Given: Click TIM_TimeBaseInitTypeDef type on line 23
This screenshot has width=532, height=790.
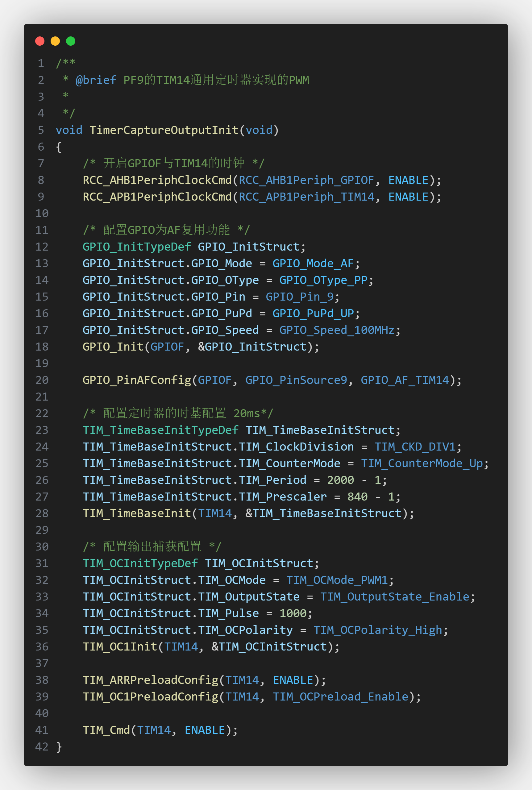Looking at the screenshot, I should pyautogui.click(x=160, y=430).
